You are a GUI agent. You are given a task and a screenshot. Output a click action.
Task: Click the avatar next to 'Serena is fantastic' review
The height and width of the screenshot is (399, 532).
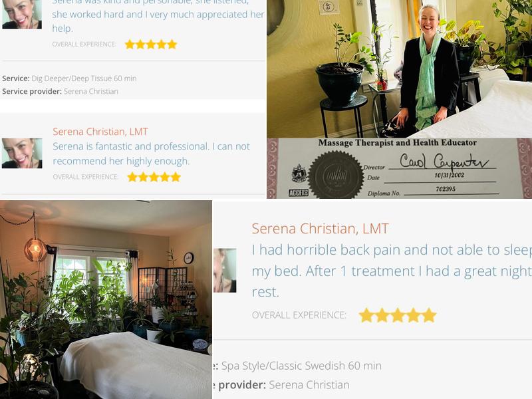(22, 153)
